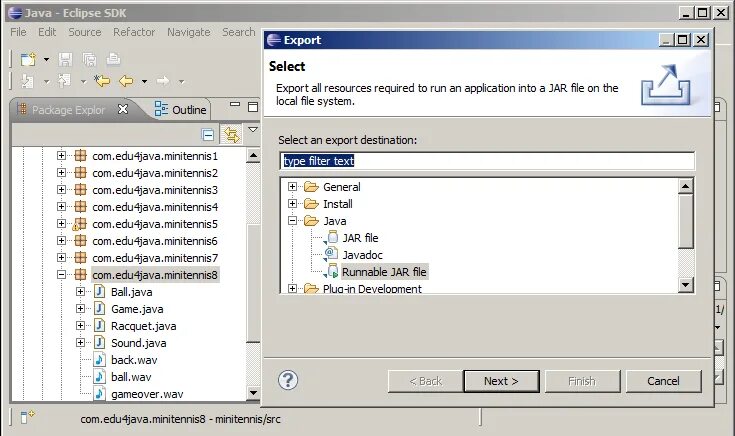Select the com.edu4java.minitennis6 package
Screen dimensions: 735x436
(x=155, y=241)
